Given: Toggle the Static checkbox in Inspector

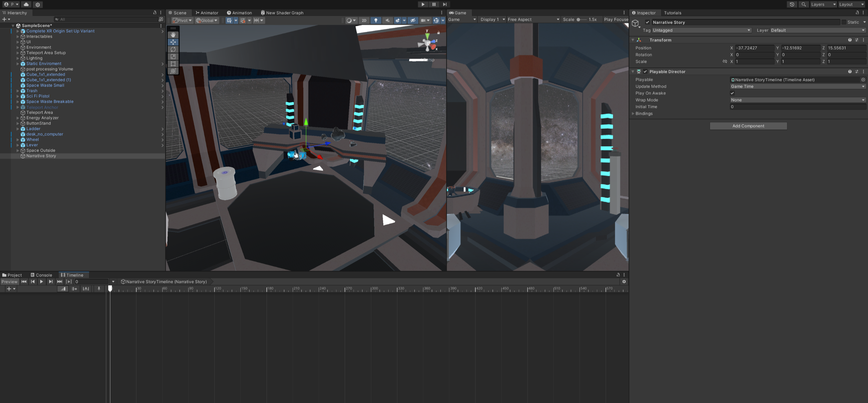Looking at the screenshot, I should pos(844,22).
